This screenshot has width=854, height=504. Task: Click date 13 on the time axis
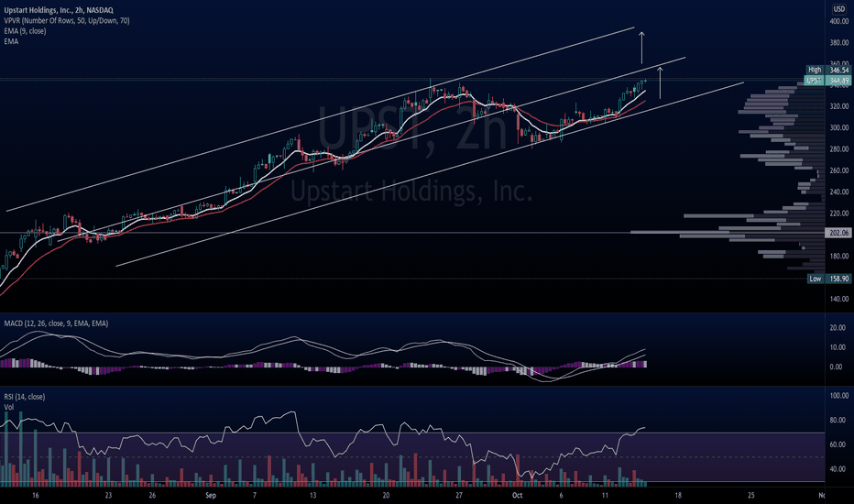(x=312, y=495)
